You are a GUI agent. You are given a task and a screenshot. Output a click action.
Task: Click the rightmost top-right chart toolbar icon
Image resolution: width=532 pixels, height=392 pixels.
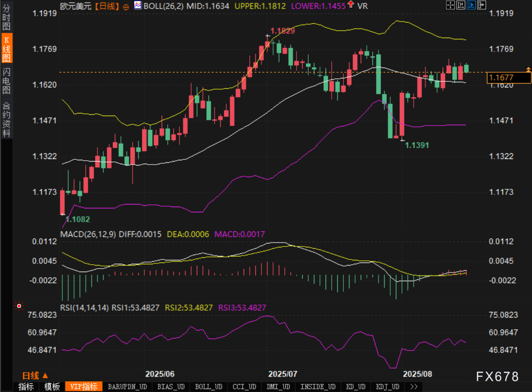(x=481, y=5)
